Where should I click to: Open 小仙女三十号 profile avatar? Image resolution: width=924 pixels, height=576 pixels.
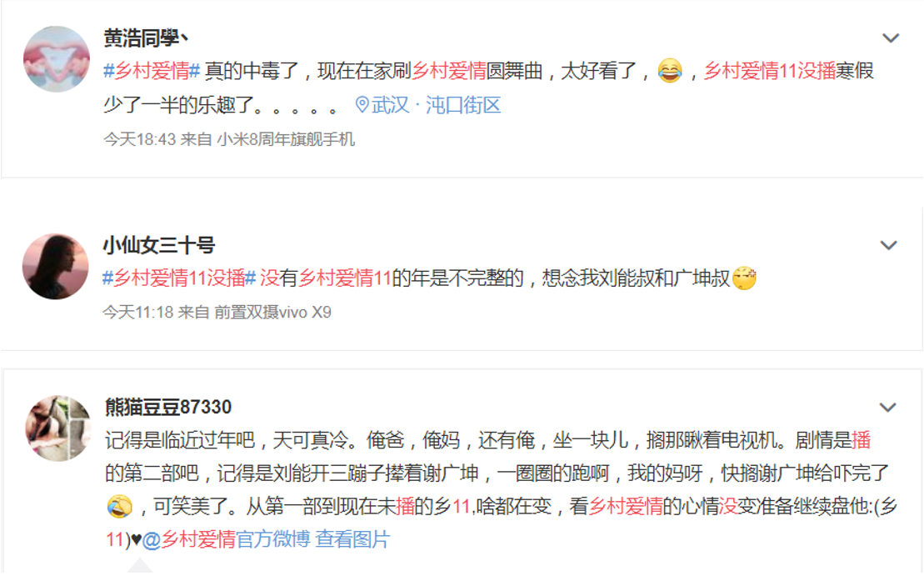pos(55,267)
